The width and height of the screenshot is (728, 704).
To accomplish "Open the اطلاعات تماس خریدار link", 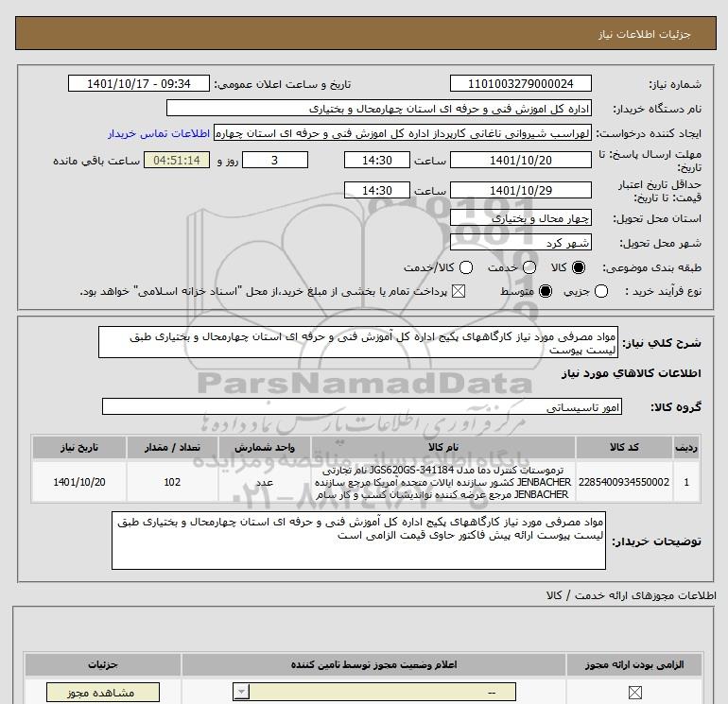I will (x=159, y=133).
